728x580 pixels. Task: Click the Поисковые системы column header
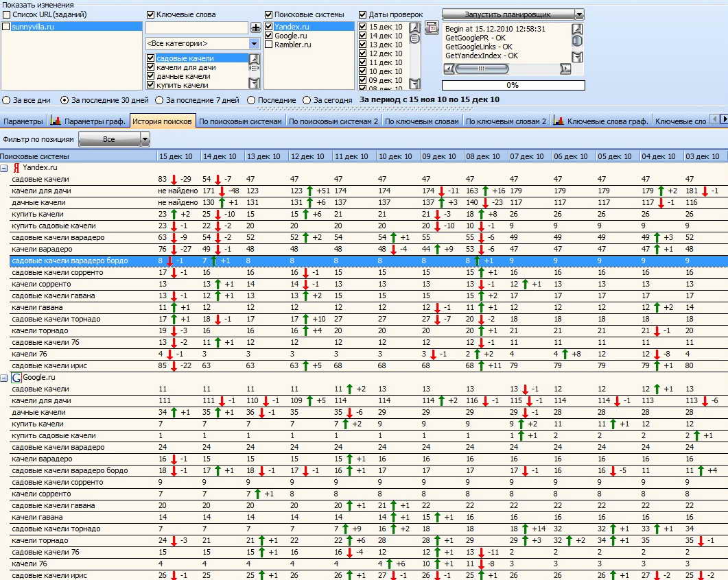[78, 156]
